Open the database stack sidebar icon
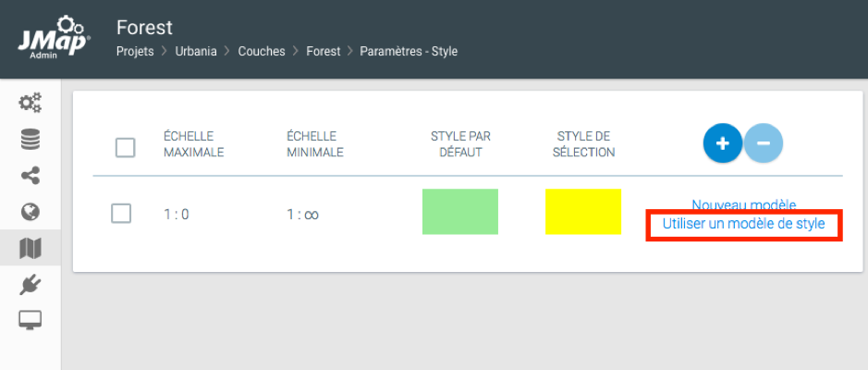This screenshot has height=370, width=868. pos(31,140)
